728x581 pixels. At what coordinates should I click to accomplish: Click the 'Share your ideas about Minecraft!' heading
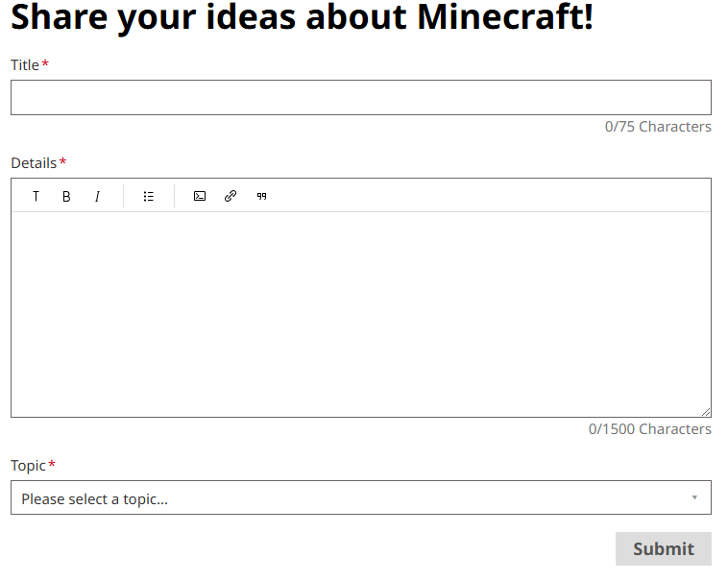302,17
